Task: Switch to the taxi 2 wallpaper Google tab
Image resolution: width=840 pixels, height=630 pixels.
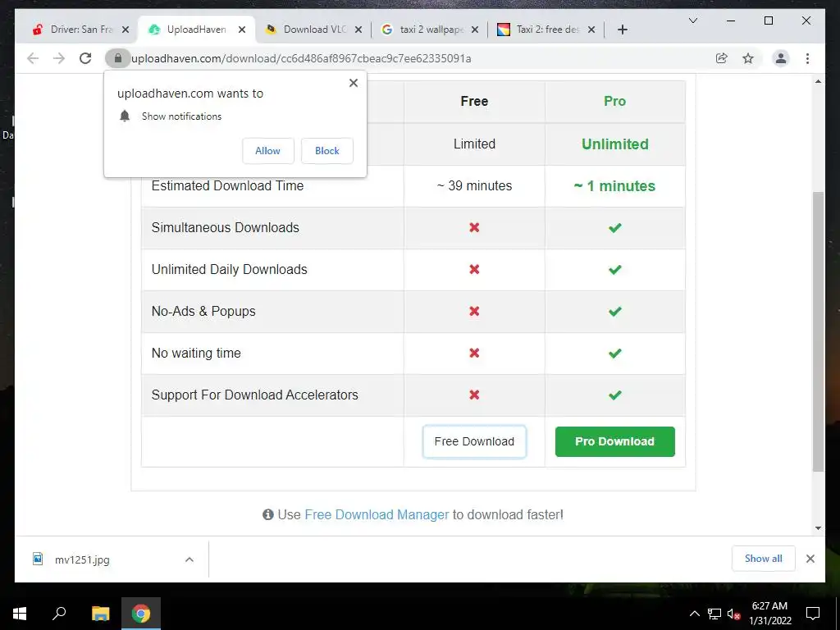Action: [431, 30]
